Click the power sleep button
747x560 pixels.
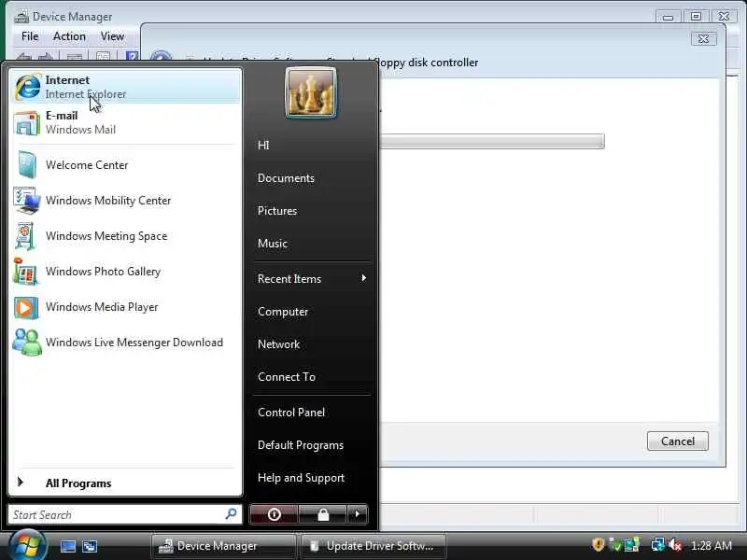[x=274, y=514]
